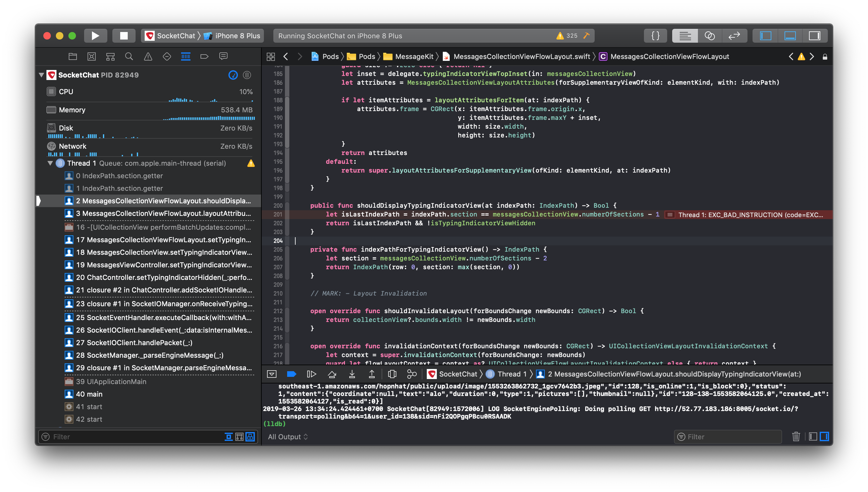Viewport: 868px width, 492px height.
Task: Click the 325 warnings indicator
Action: click(567, 35)
